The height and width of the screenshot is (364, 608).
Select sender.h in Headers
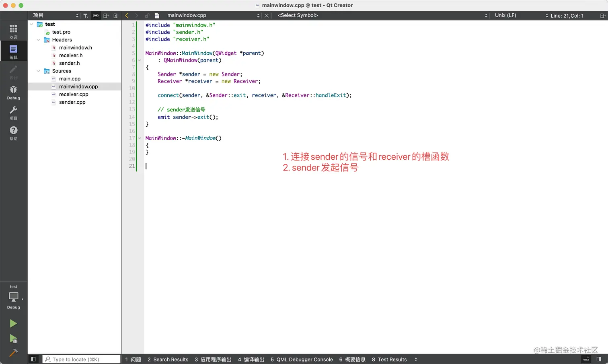coord(69,63)
